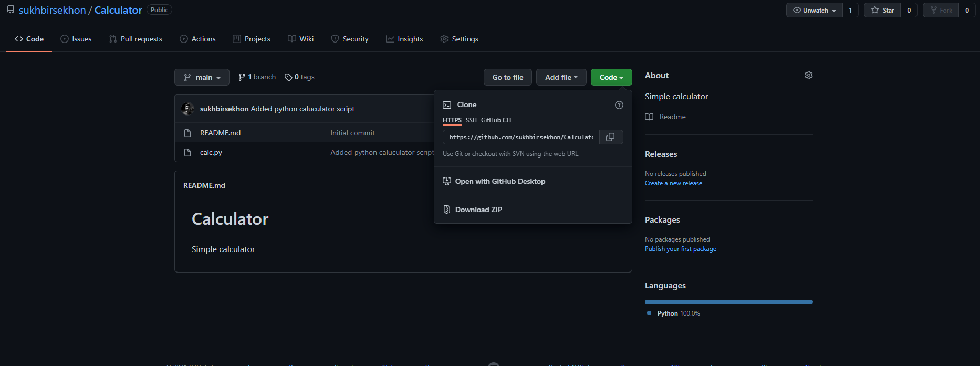Open the Actions tab
The width and height of the screenshot is (980, 366).
(197, 39)
